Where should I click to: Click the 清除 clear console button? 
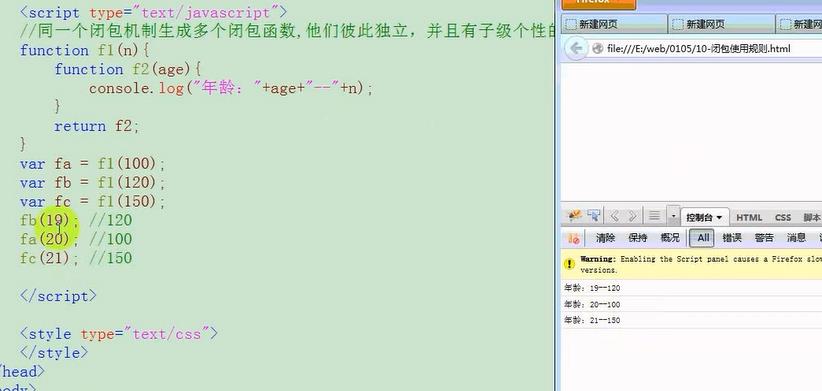click(605, 238)
